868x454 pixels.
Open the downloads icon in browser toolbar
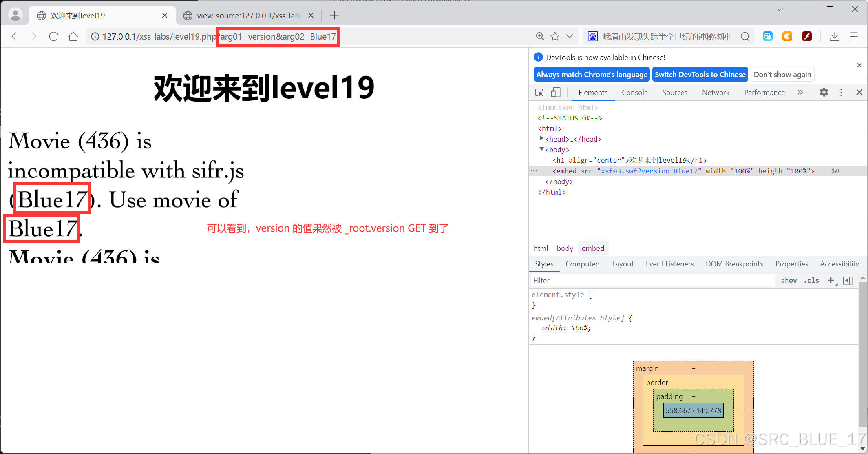click(x=835, y=36)
